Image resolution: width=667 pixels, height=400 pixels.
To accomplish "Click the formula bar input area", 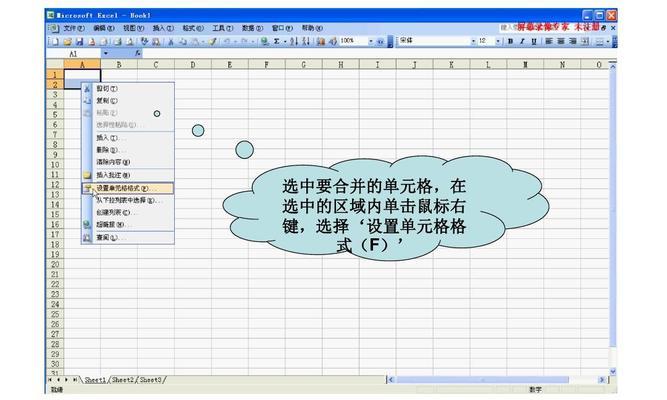I will pos(379,53).
